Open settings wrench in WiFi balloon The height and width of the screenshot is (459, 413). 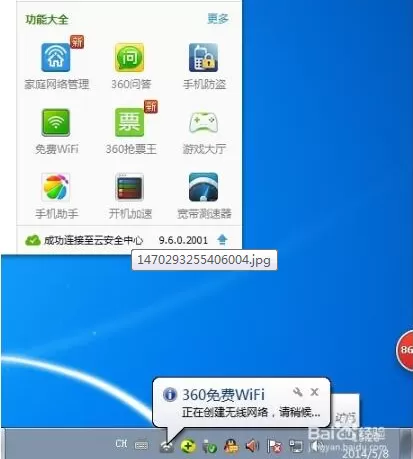(298, 392)
